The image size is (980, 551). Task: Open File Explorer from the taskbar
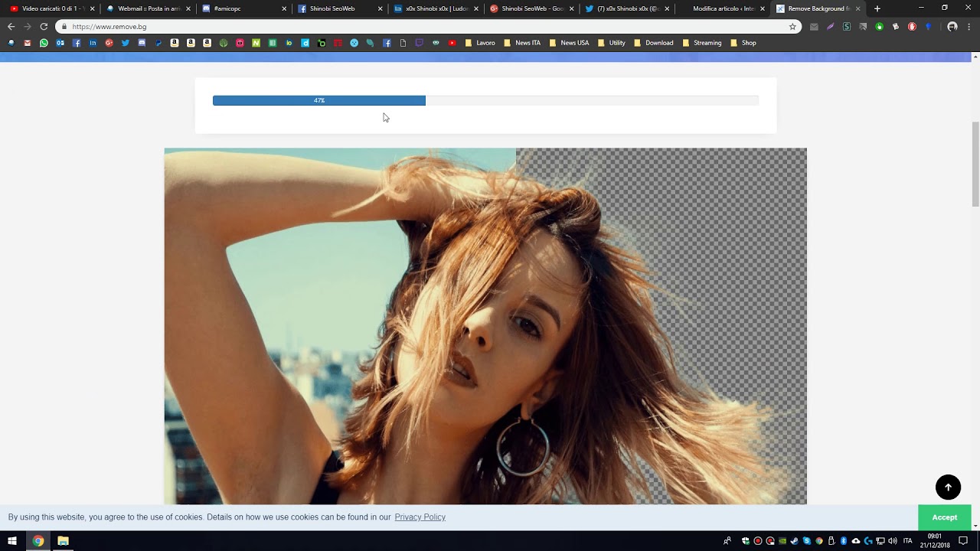pos(64,541)
